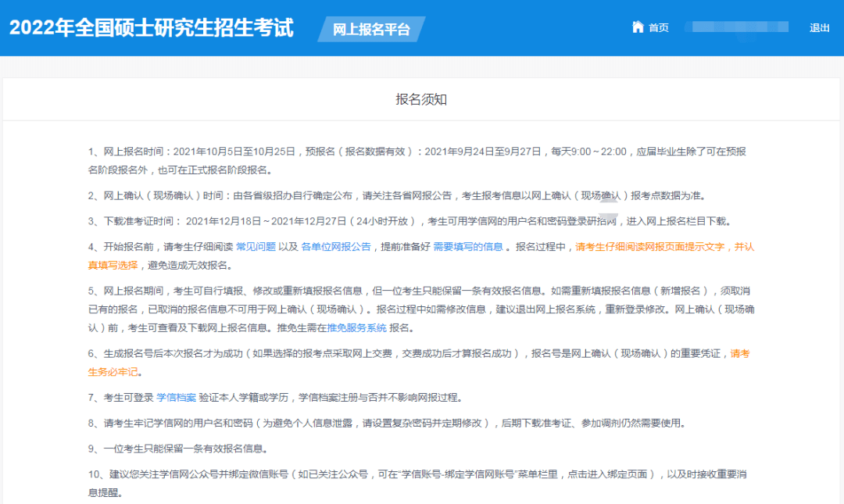Click the home icon in the header
The height and width of the screenshot is (504, 844).
[x=638, y=27]
